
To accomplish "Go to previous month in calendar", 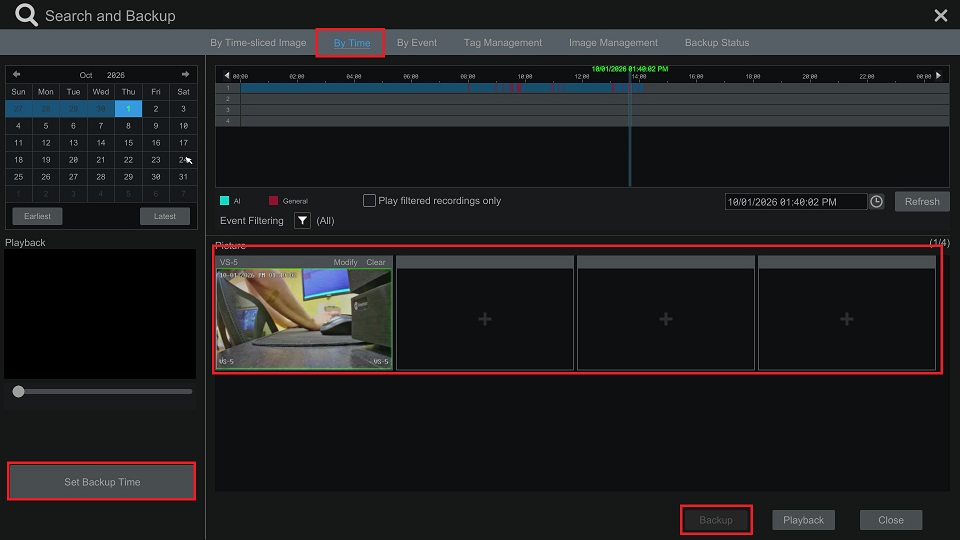I will point(17,74).
